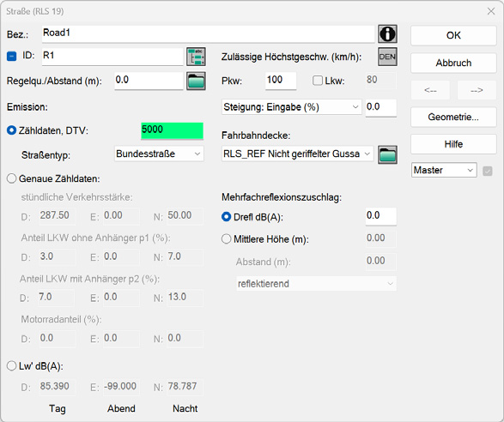504x422 pixels.
Task: Click the green DTV value field
Action: tap(172, 130)
